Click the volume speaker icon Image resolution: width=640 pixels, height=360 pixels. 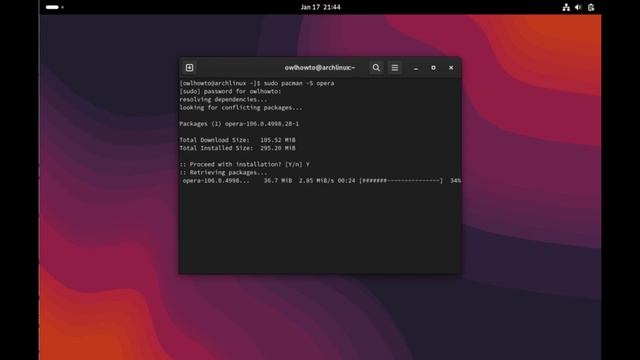tap(578, 7)
